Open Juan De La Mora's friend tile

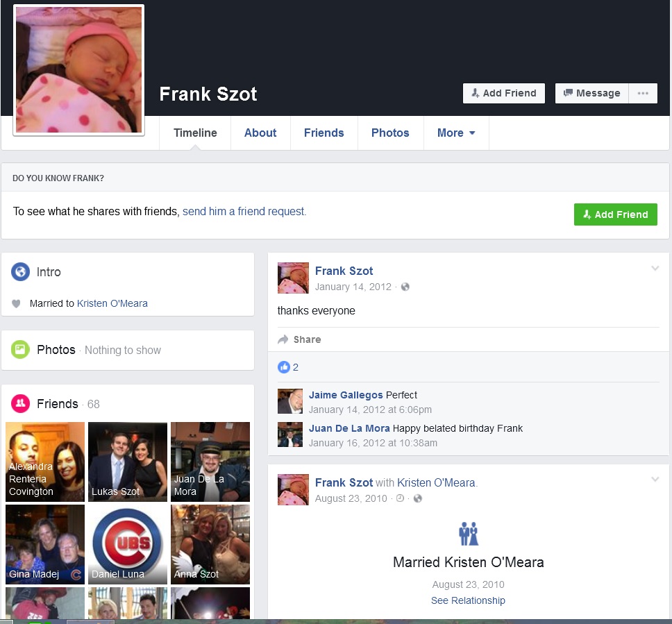click(x=210, y=462)
